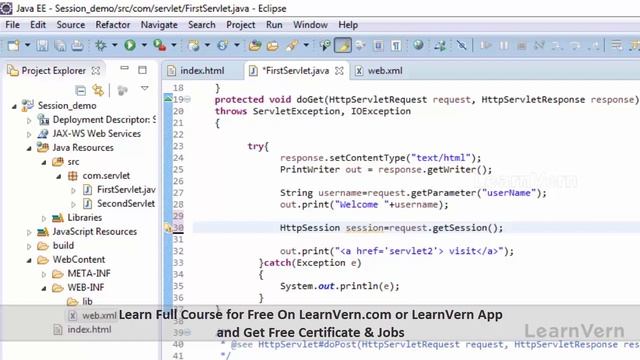Click the Step Over toolbar icon
Viewport: 640px width, 360px height.
coord(575,45)
